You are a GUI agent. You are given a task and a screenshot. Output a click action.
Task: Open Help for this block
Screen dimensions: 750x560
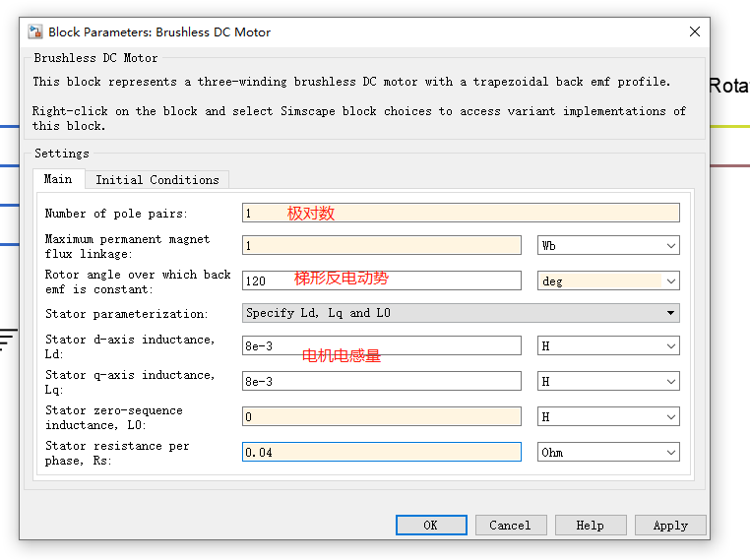(591, 526)
